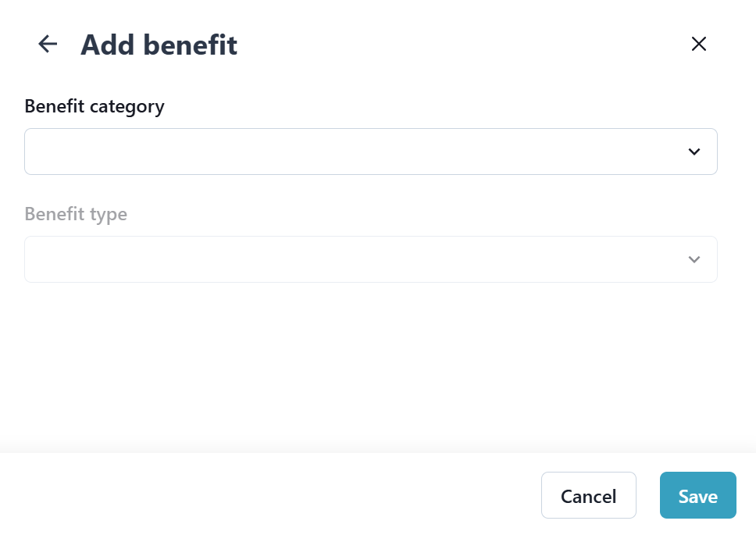This screenshot has height=535, width=756.
Task: Close the Add benefit dialog with X
Action: click(698, 44)
